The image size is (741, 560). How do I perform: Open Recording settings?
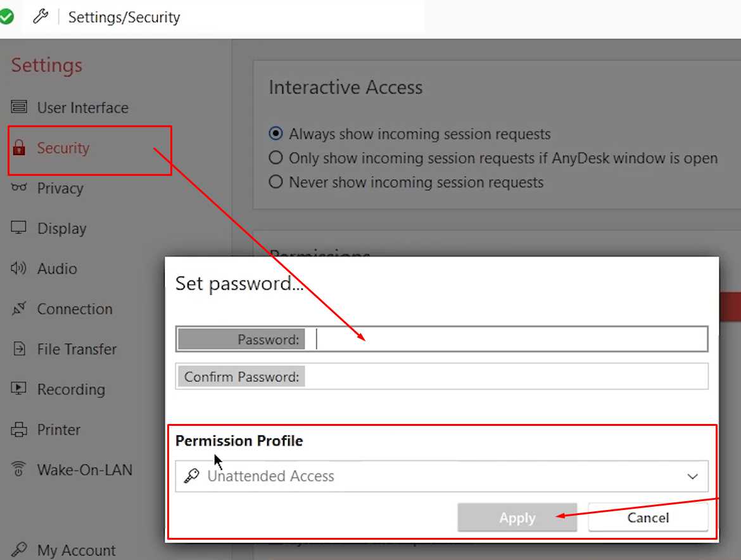coord(19,389)
